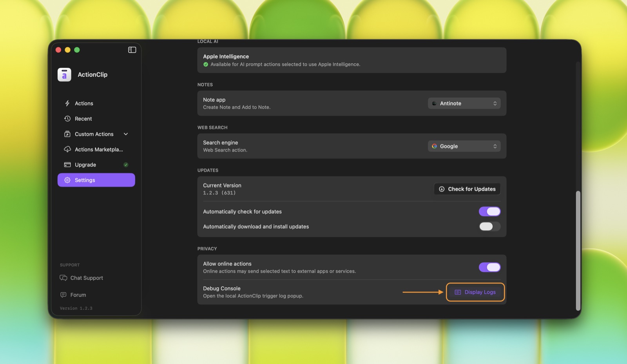Image resolution: width=627 pixels, height=364 pixels.
Task: Click the PRIVACY section header
Action: (207, 249)
